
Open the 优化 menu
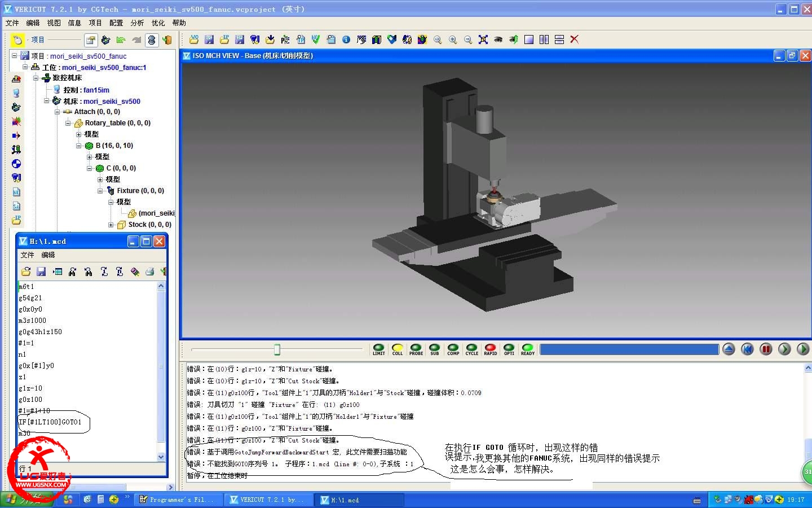(158, 23)
